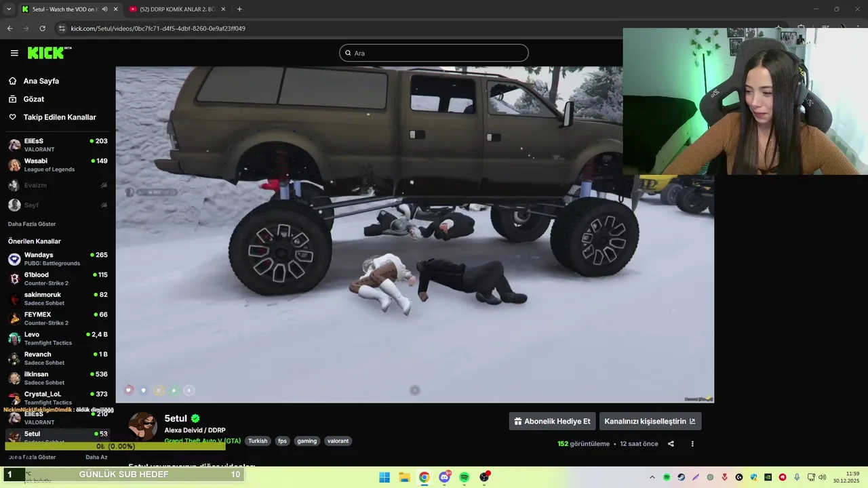The width and height of the screenshot is (868, 488).
Task: Open offline Evaizm channel
Action: click(x=58, y=185)
